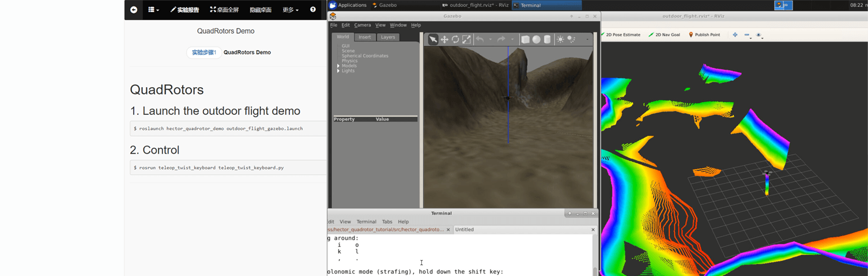The image size is (868, 276).
Task: Switch to the World tab in Gazebo
Action: [x=343, y=37]
